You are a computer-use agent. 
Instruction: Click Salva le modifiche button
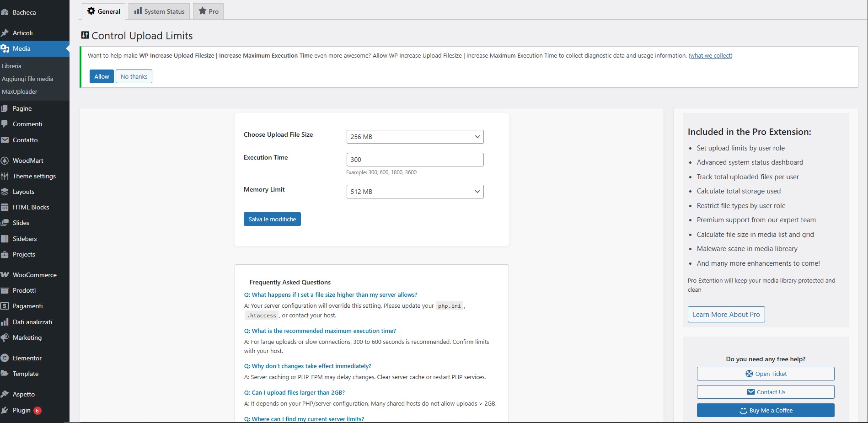pos(272,219)
